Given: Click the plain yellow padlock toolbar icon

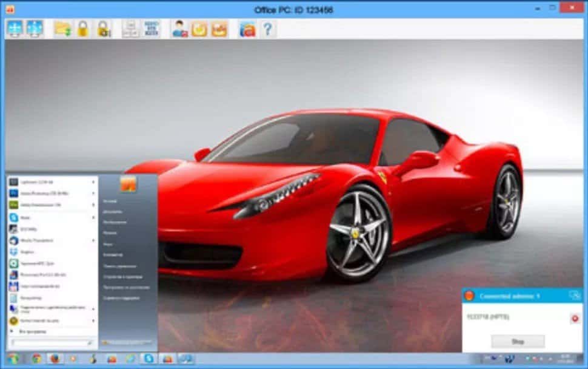Looking at the screenshot, I should pyautogui.click(x=82, y=29).
